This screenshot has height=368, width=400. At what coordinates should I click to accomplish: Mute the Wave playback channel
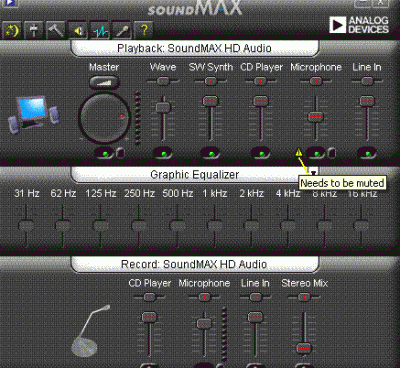coord(163,154)
